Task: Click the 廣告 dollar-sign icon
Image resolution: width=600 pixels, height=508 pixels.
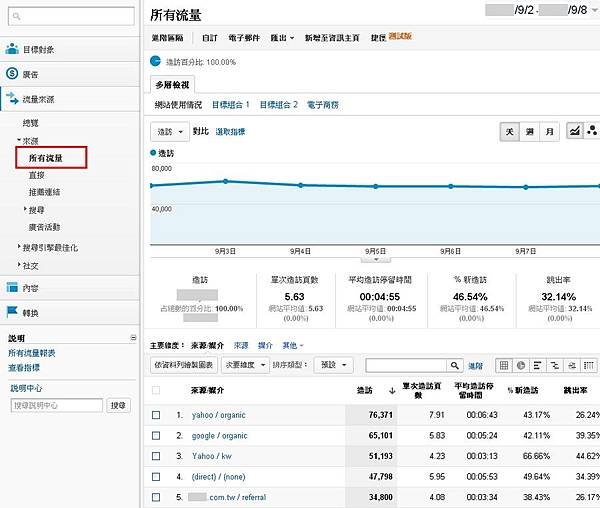Action: pos(12,73)
